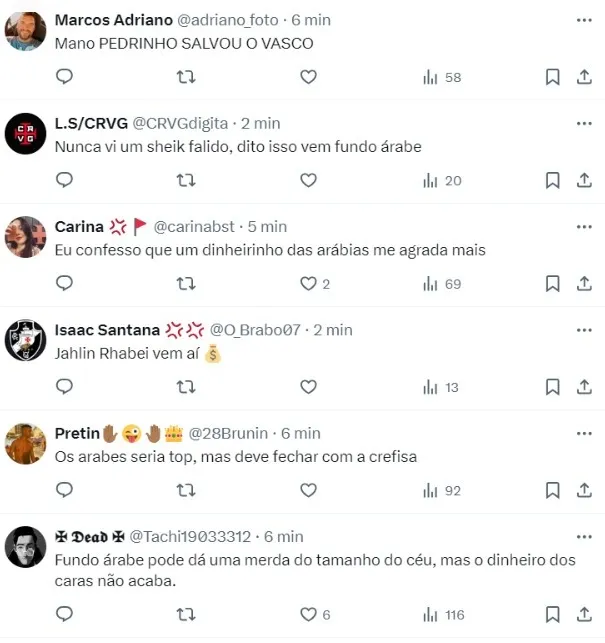View analytics with 58 views
This screenshot has height=643, width=605.
pyautogui.click(x=442, y=78)
